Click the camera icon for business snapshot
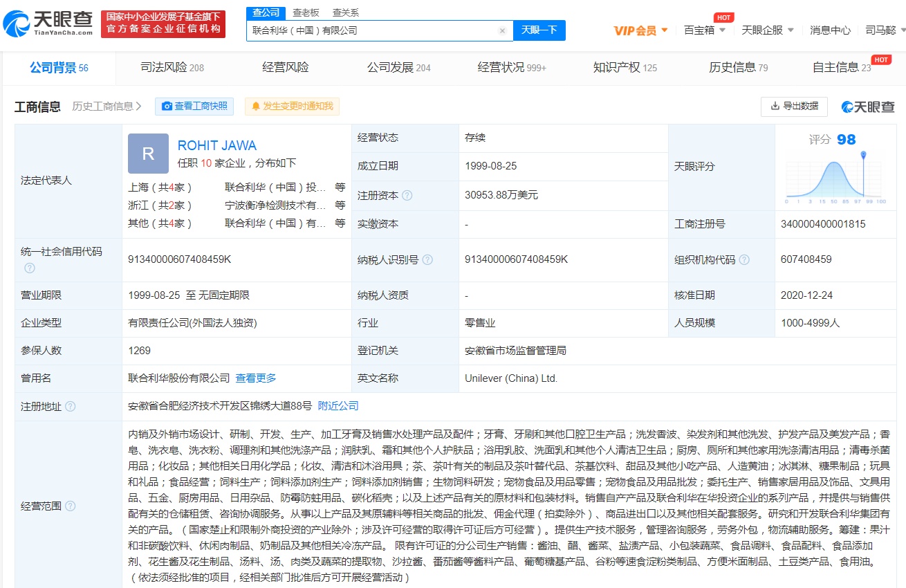Screen dimensions: 906x588 (167, 106)
